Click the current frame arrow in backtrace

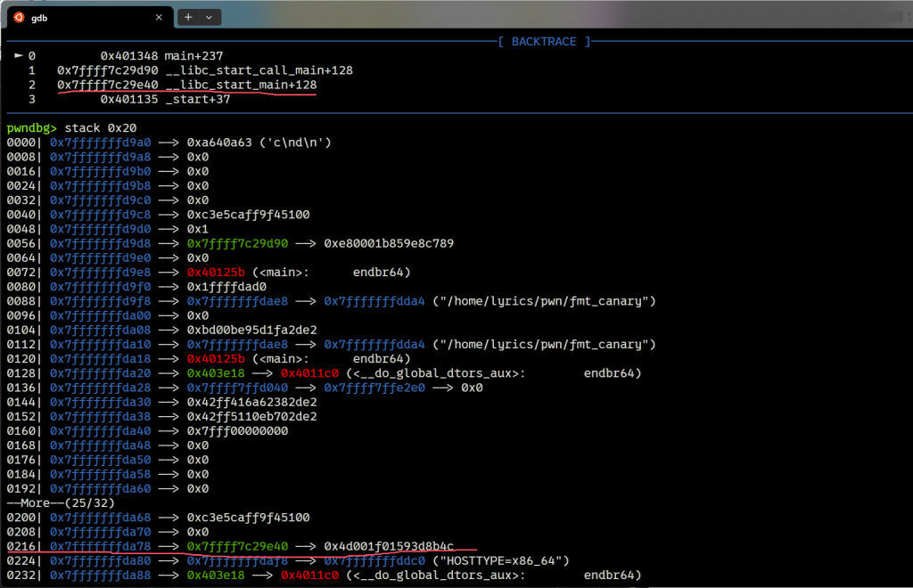click(19, 55)
